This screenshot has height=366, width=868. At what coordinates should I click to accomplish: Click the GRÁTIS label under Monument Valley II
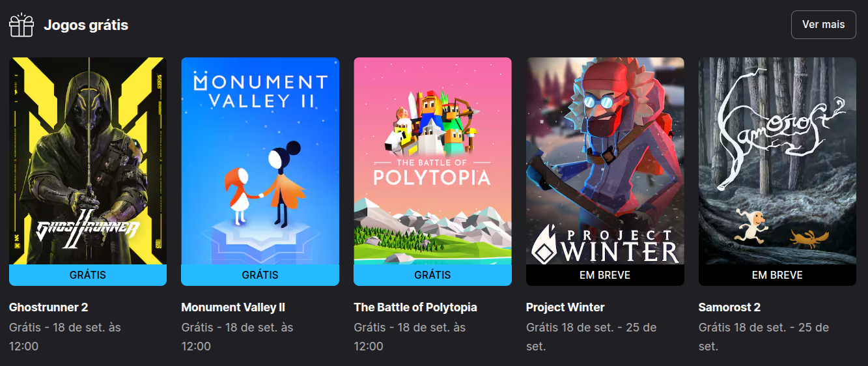[260, 275]
